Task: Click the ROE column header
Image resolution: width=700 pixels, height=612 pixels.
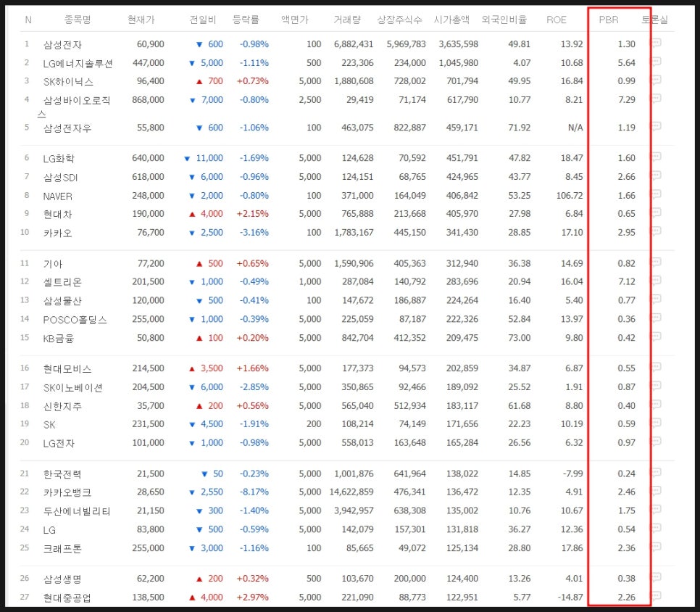Action: coord(557,20)
